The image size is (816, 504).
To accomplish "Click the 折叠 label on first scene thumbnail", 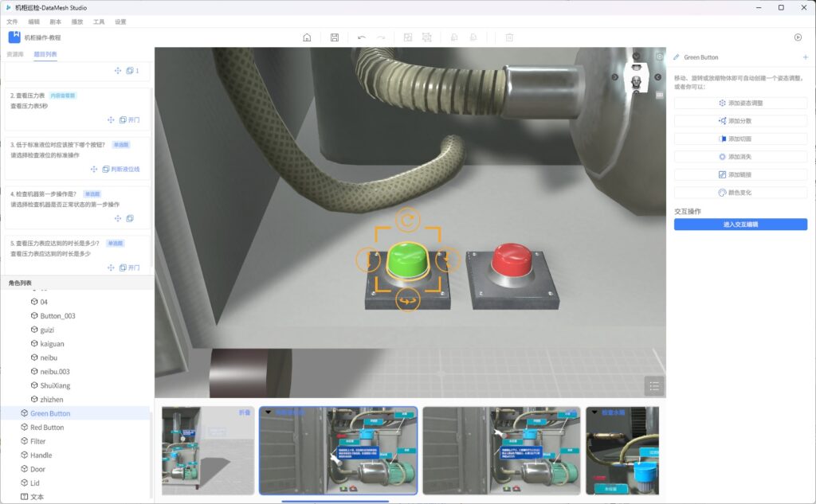I will (x=245, y=412).
